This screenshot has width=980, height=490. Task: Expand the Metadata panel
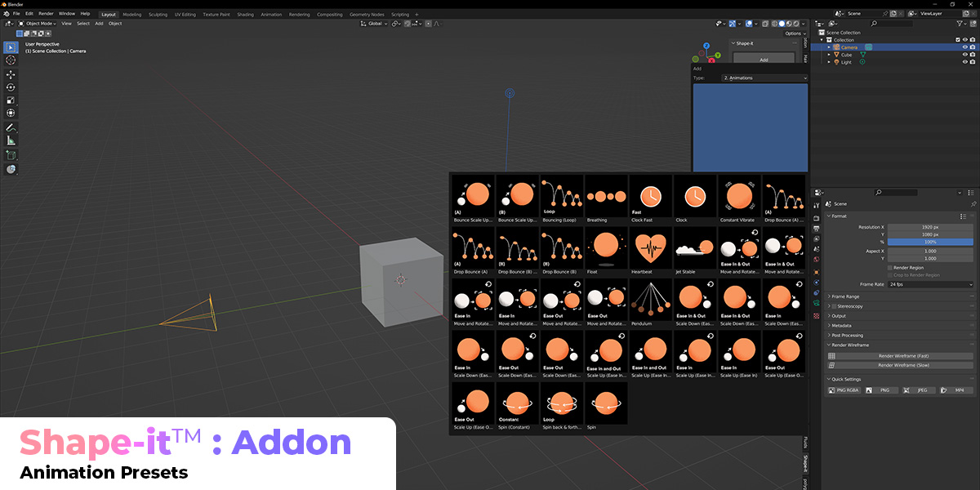pyautogui.click(x=841, y=326)
